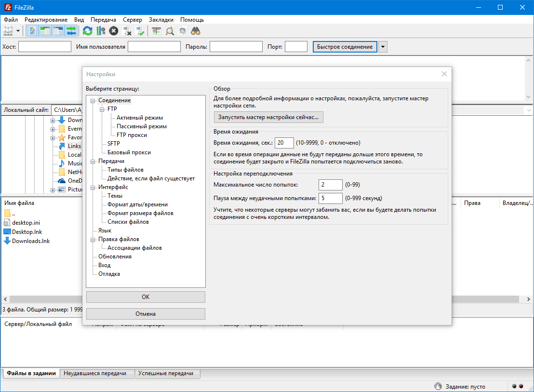Switch to the Неудавшиеся передачи tab

tap(95, 373)
